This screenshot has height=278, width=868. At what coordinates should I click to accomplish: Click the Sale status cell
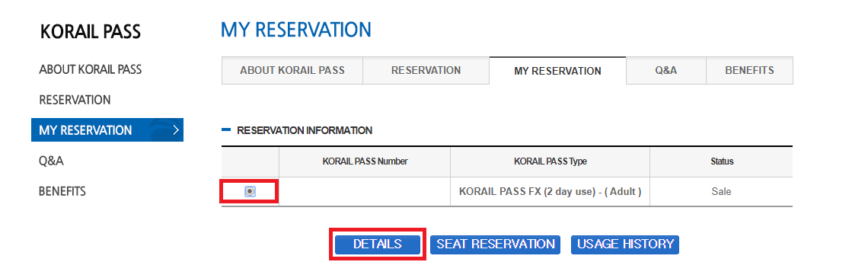[x=721, y=192]
